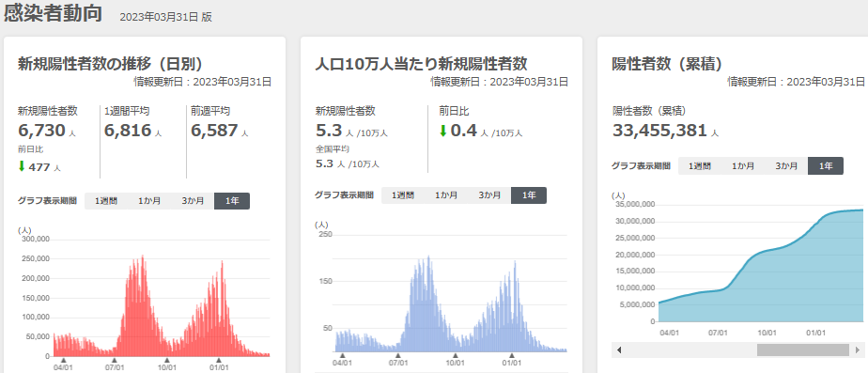Image resolution: width=868 pixels, height=373 pixels.
Task: Click the 35,000,000 y-axis label in the cumulative chart
Action: [x=635, y=204]
